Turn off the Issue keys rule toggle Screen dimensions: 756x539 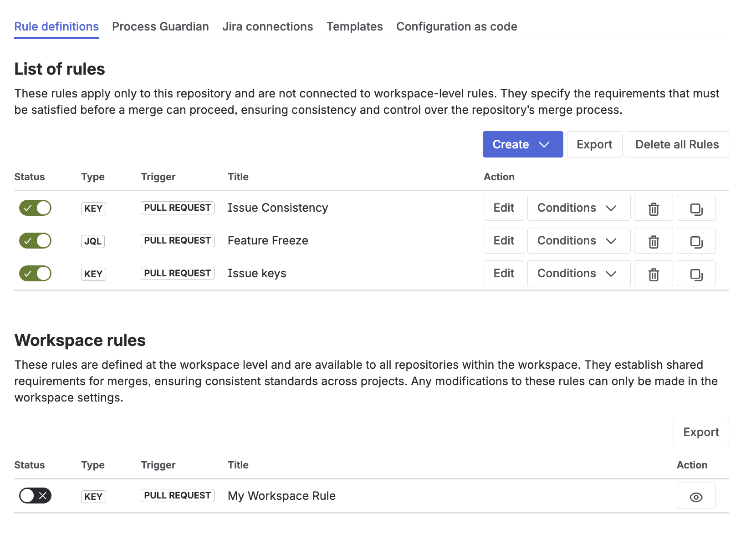35,274
